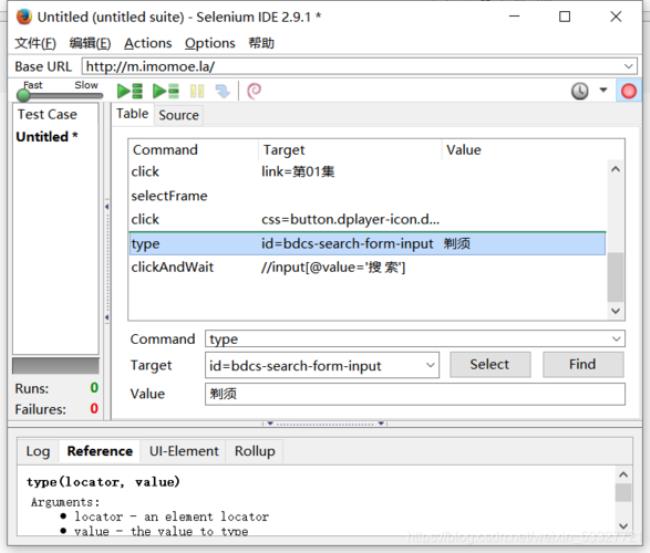Switch to the Table tab
The image size is (650, 553).
click(132, 114)
